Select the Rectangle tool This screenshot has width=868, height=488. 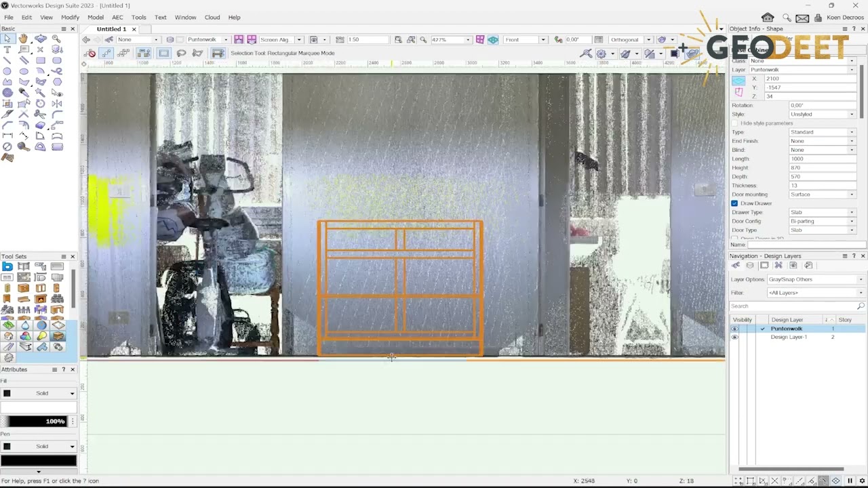click(x=41, y=60)
